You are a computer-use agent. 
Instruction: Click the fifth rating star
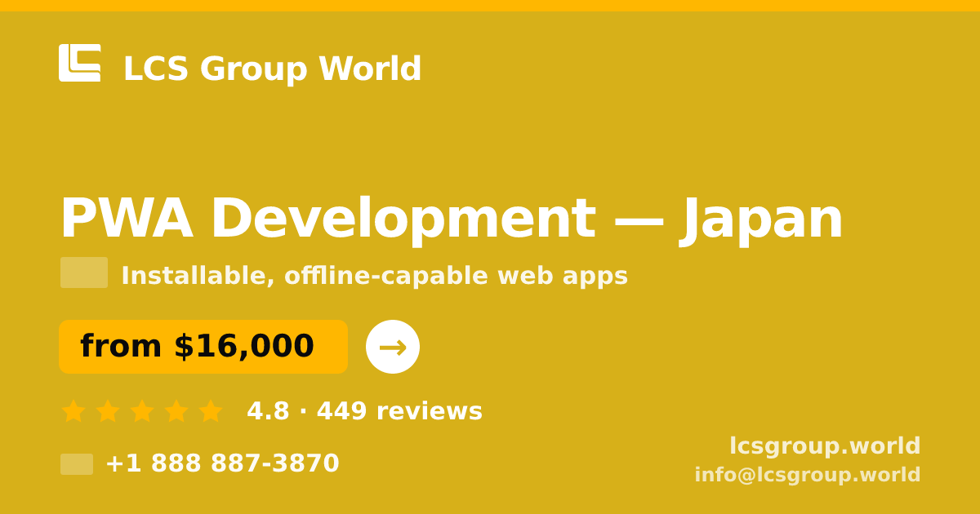coord(211,411)
